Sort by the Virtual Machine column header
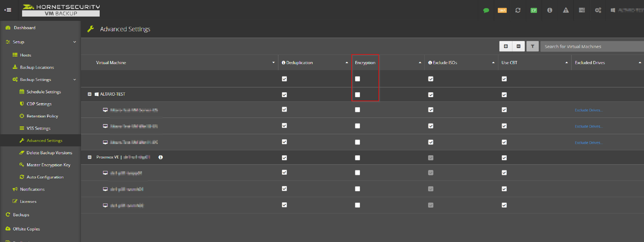 tap(111, 63)
